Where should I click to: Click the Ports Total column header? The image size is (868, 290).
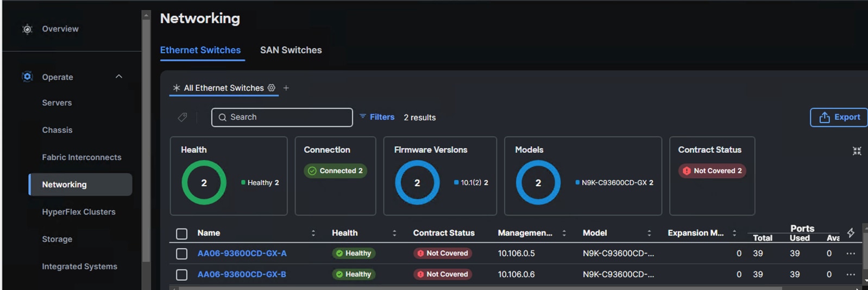(763, 238)
